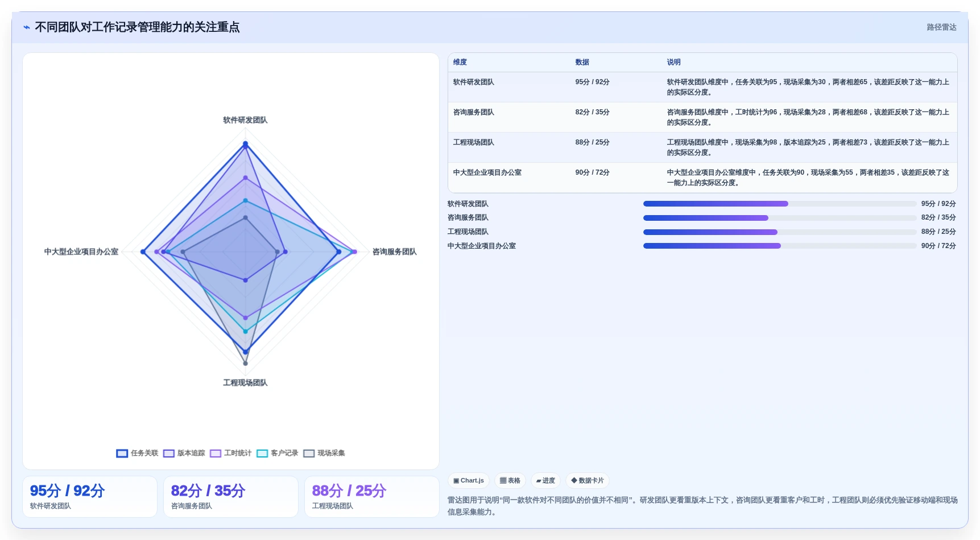Select the 软件研发团队 table row name

point(473,82)
